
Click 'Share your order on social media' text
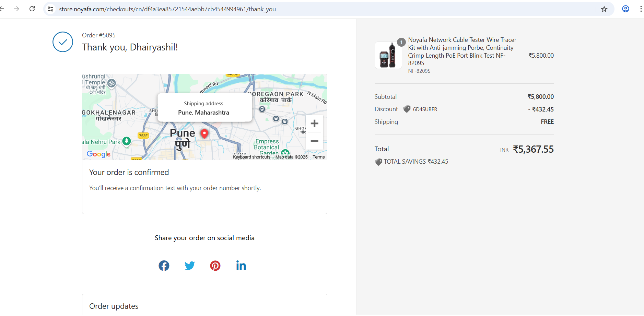(x=204, y=238)
